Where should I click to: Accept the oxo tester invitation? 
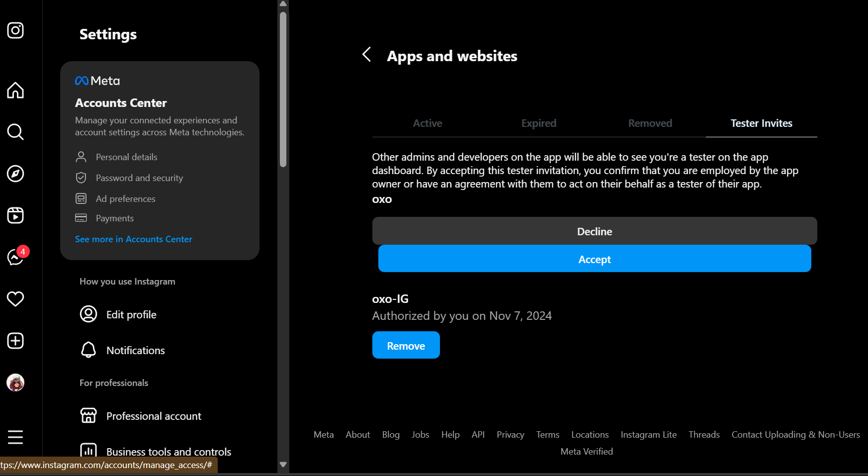pos(595,259)
